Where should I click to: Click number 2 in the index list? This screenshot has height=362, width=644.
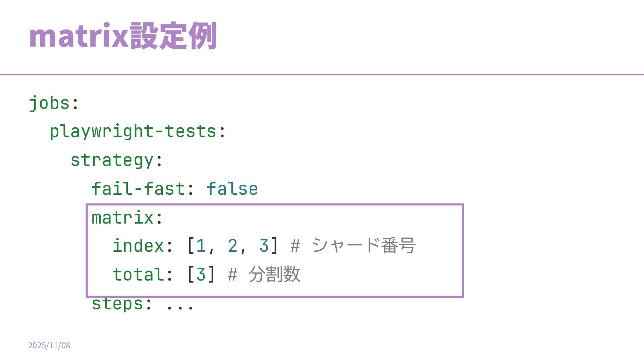(x=232, y=246)
